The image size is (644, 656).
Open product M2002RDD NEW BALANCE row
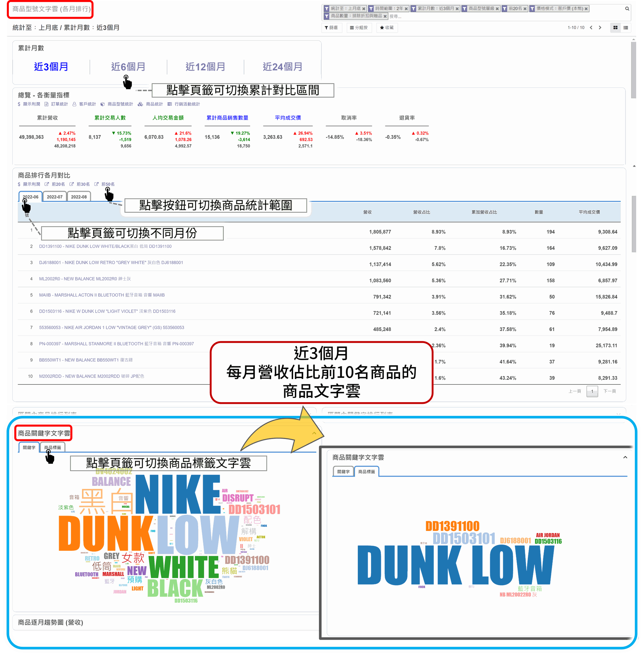[x=92, y=376]
